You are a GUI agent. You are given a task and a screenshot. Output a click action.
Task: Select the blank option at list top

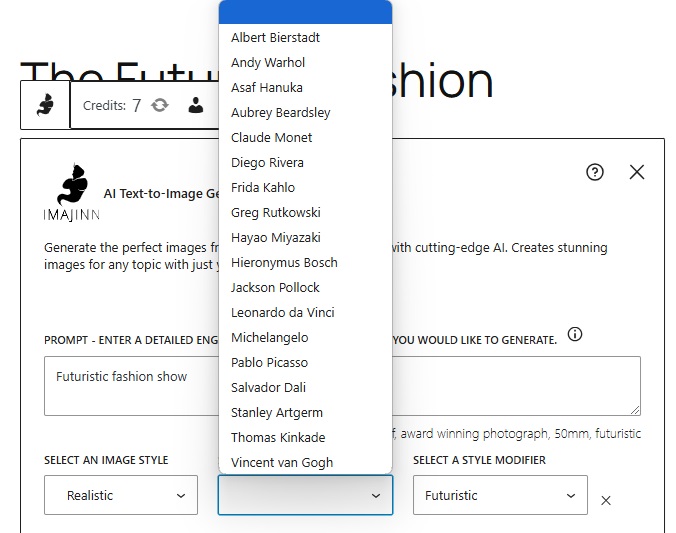click(305, 12)
